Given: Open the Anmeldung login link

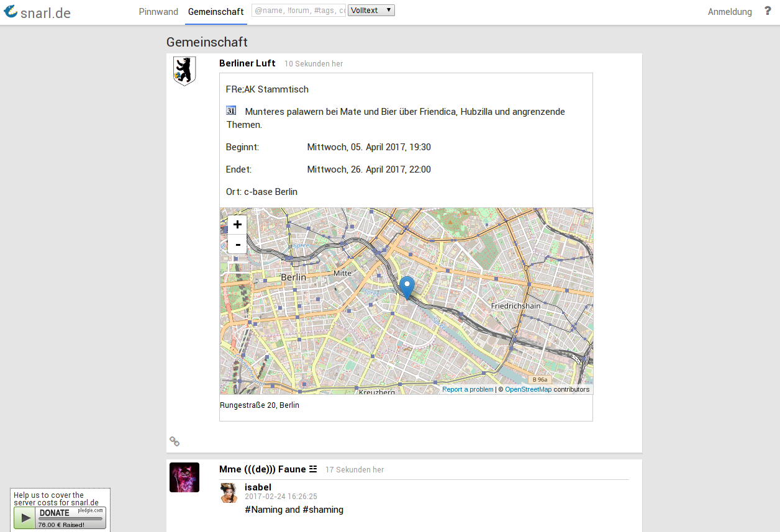Looking at the screenshot, I should (x=729, y=11).
